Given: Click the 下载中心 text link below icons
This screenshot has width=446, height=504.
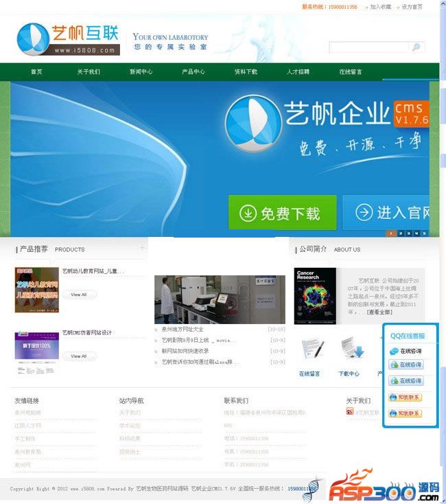Looking at the screenshot, I should click(349, 374).
